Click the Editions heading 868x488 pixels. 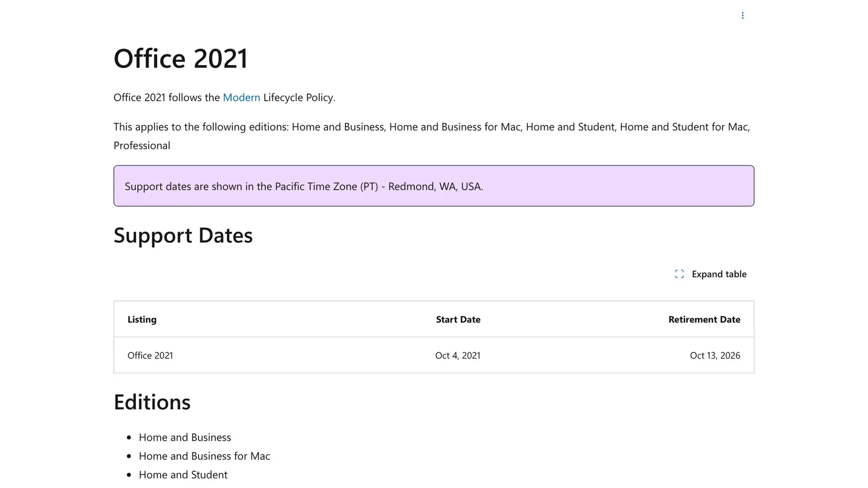152,402
